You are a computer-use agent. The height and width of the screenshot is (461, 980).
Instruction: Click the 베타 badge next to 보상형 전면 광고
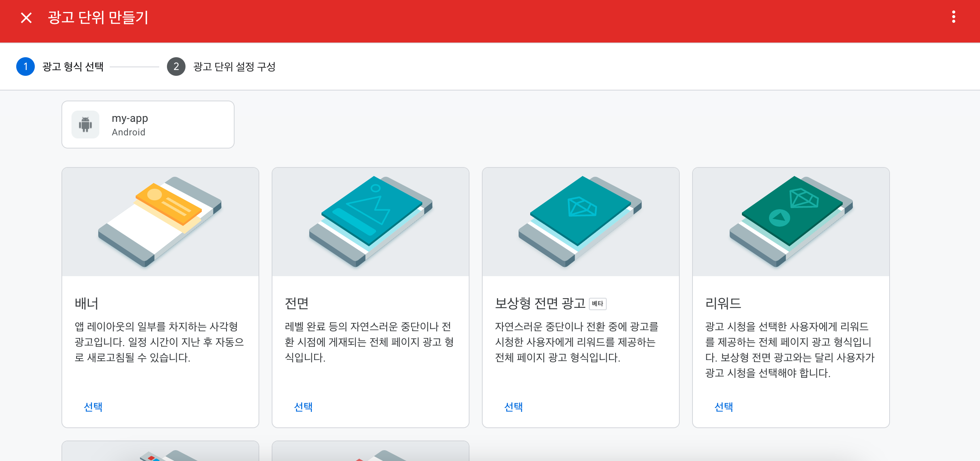597,304
